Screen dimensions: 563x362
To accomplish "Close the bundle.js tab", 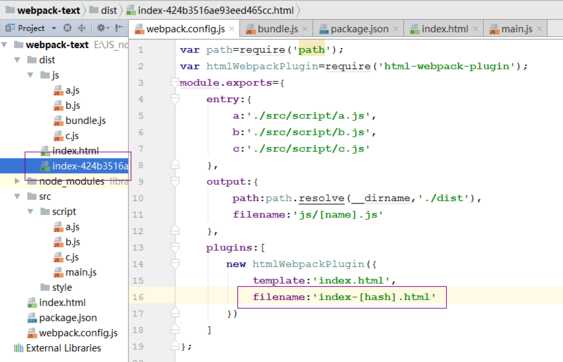I will [305, 29].
